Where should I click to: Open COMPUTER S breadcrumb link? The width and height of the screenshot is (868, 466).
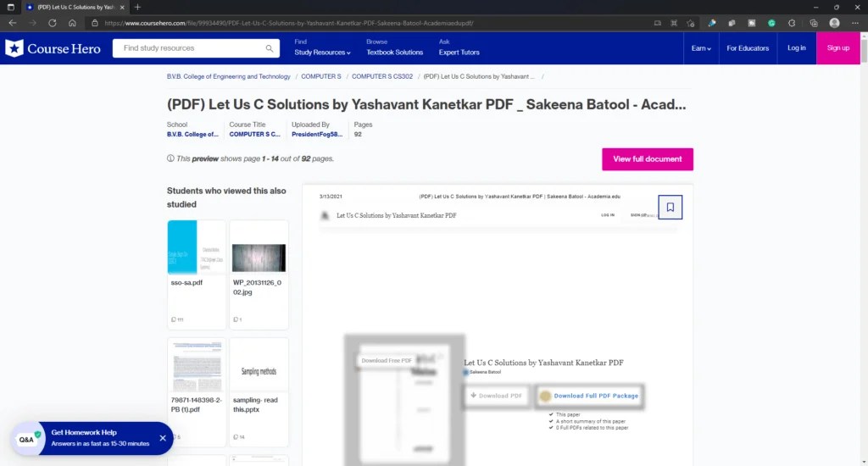321,76
